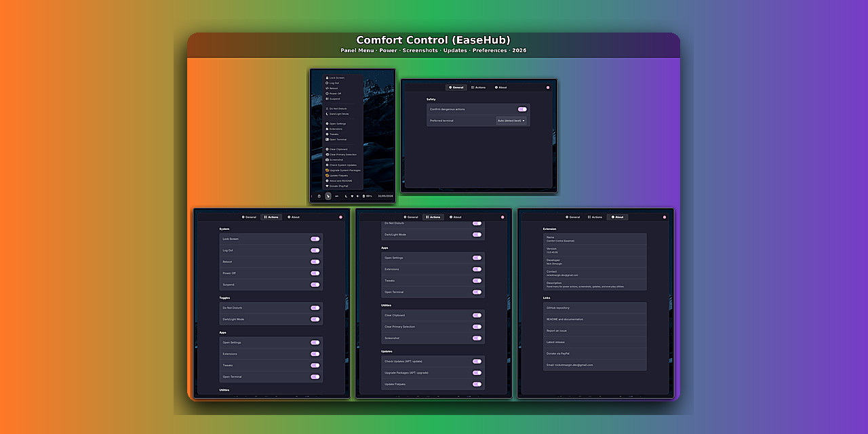868x434 pixels.
Task: Click the lock icon beside Lock Screen in the panel menu
Action: pyautogui.click(x=326, y=78)
